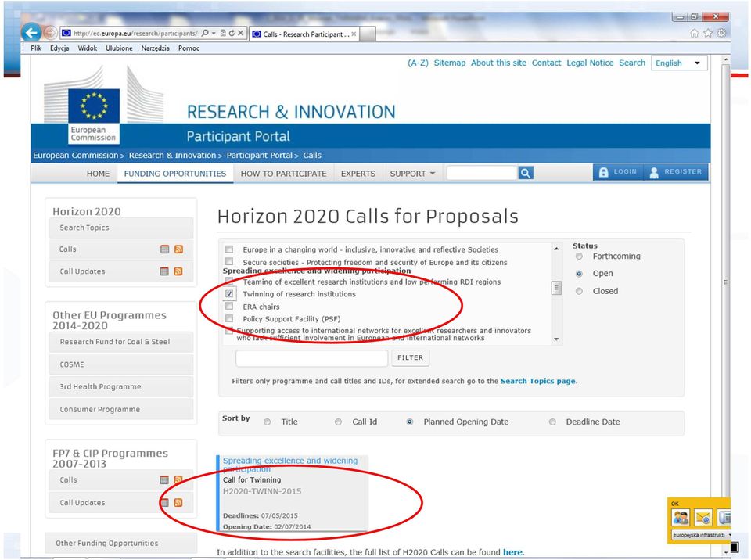Click the site search input field
The image size is (751, 560).
482,173
